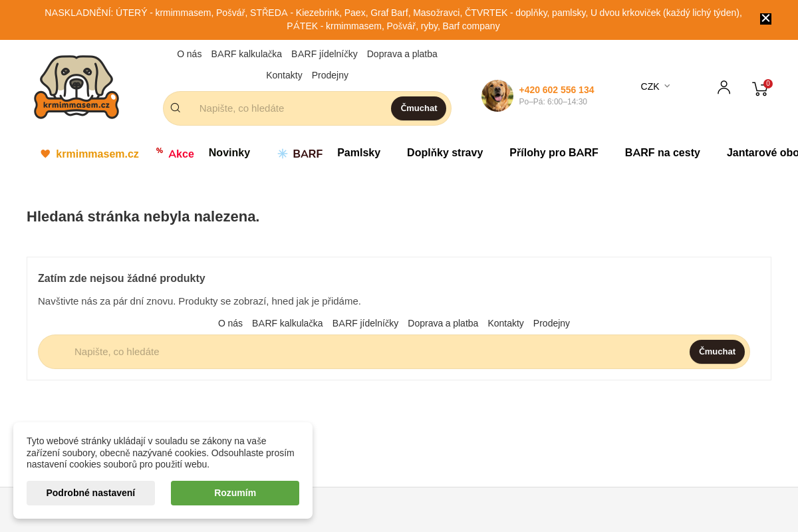Click the text Zatím zde nejsou žádné produkty
The width and height of the screenshot is (798, 532).
[122, 279]
